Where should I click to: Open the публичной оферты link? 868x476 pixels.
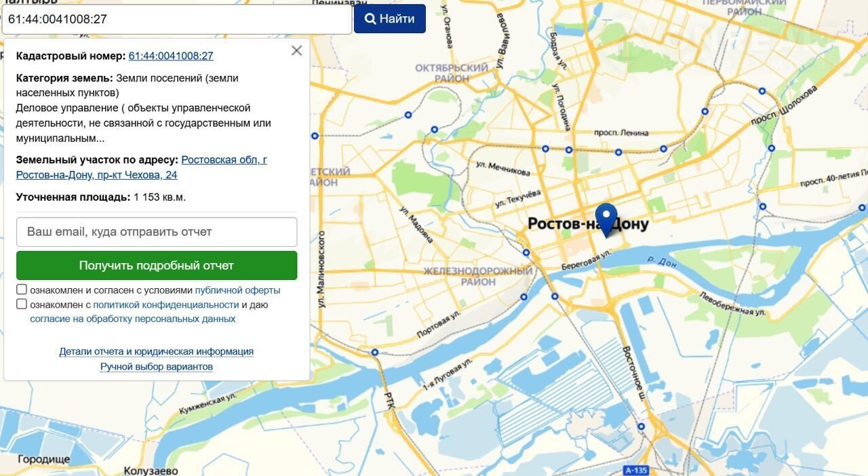click(x=237, y=290)
